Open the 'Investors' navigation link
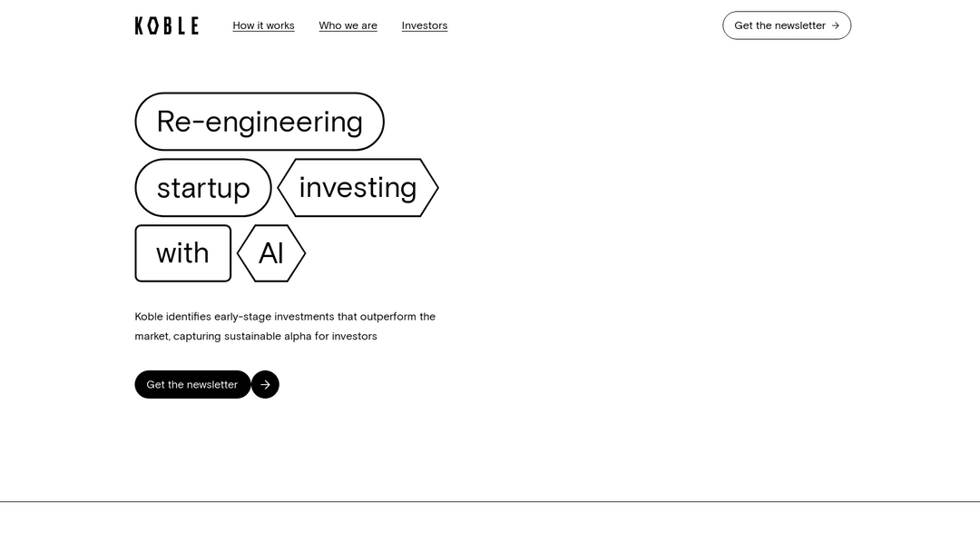The height and width of the screenshot is (552, 980). (x=424, y=25)
